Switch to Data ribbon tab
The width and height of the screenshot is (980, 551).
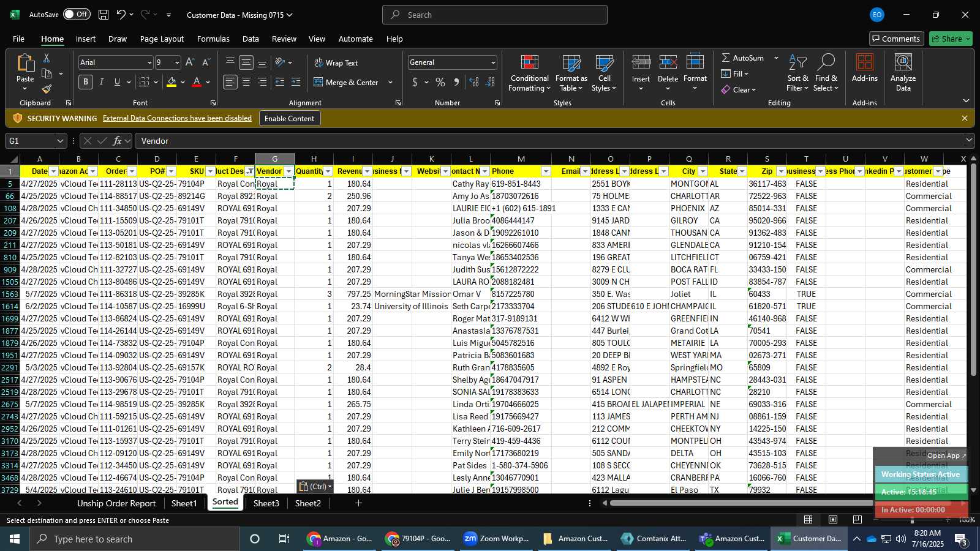pos(251,39)
